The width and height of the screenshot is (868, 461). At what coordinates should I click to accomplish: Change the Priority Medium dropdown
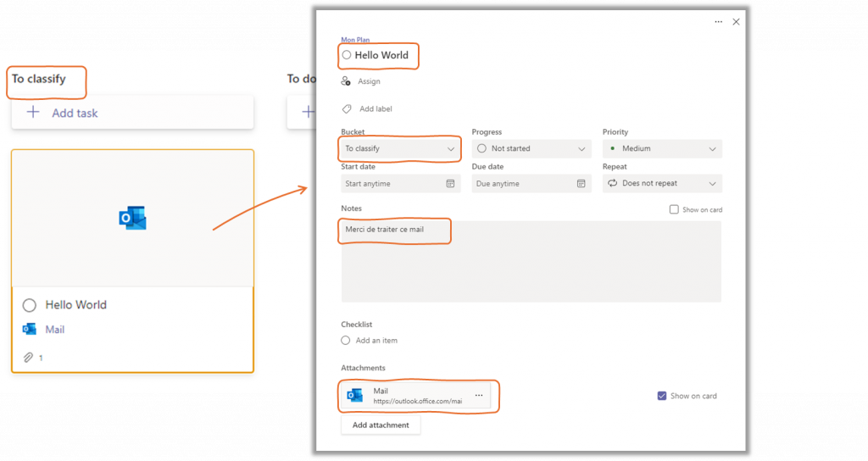662,149
